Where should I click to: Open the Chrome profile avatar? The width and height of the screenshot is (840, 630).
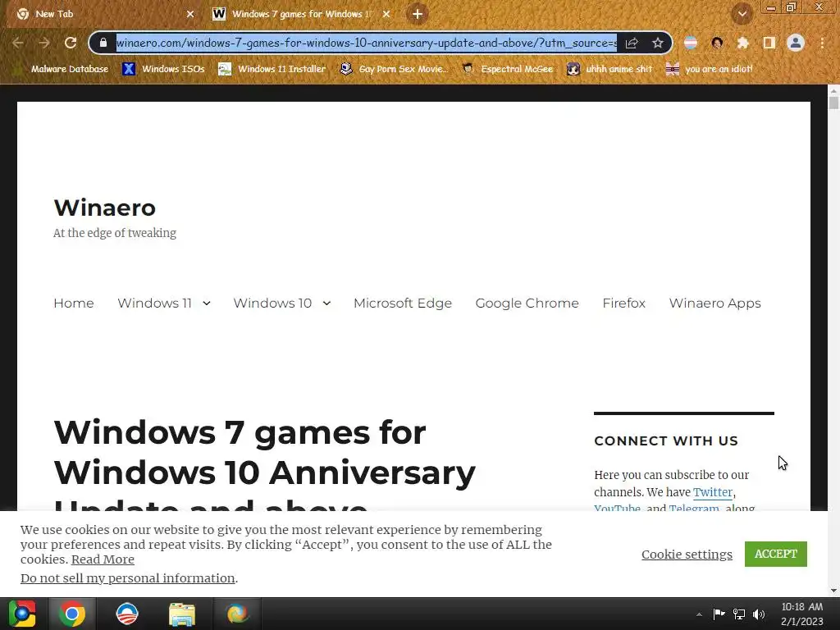(796, 43)
